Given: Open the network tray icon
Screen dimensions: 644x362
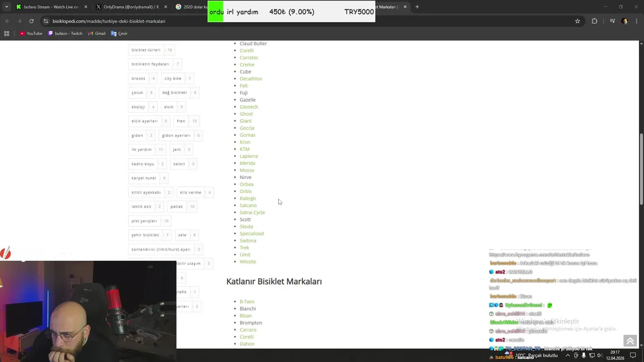Looking at the screenshot, I should click(x=592, y=355).
